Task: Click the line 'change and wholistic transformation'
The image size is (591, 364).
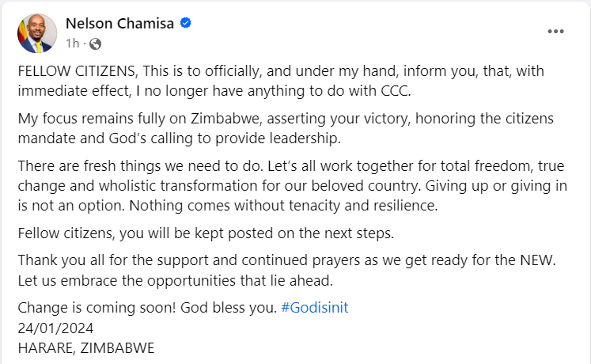Action: point(293,186)
